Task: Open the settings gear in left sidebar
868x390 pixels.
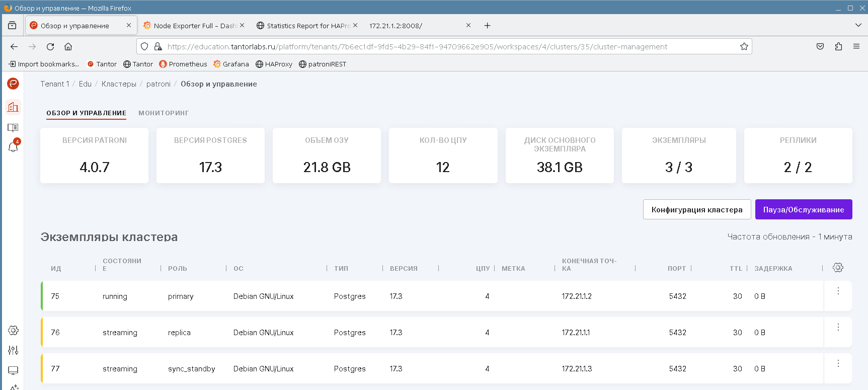Action: coord(13,330)
